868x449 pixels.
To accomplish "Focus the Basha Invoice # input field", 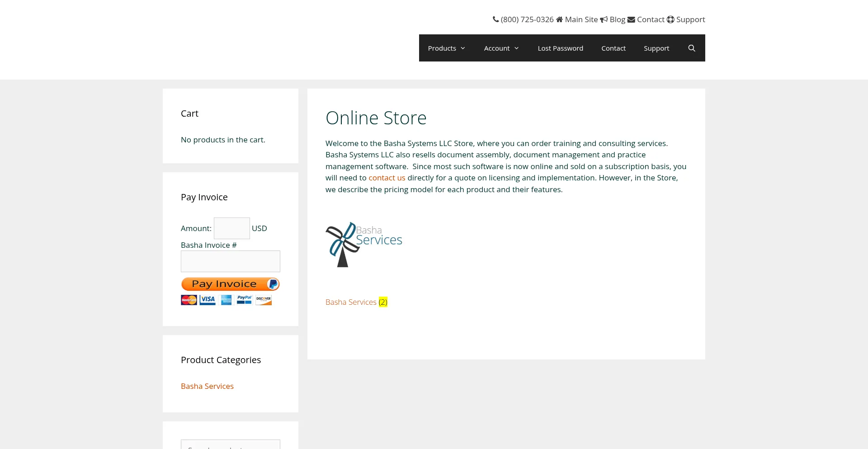I will pyautogui.click(x=231, y=261).
